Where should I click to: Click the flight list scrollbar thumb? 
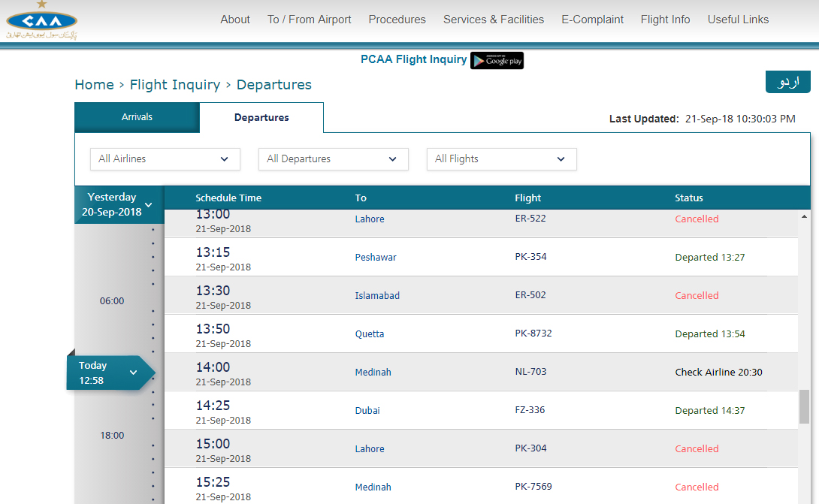(805, 406)
